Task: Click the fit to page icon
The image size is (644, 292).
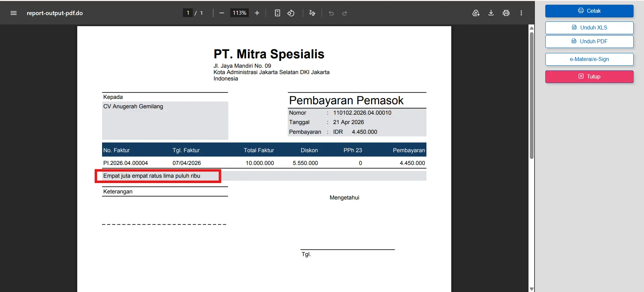Action: 277,13
